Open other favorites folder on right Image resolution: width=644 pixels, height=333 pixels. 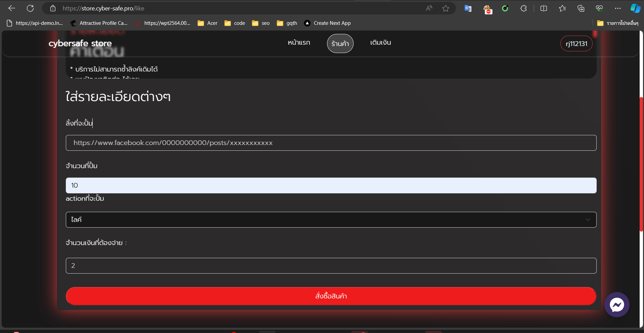coord(618,23)
